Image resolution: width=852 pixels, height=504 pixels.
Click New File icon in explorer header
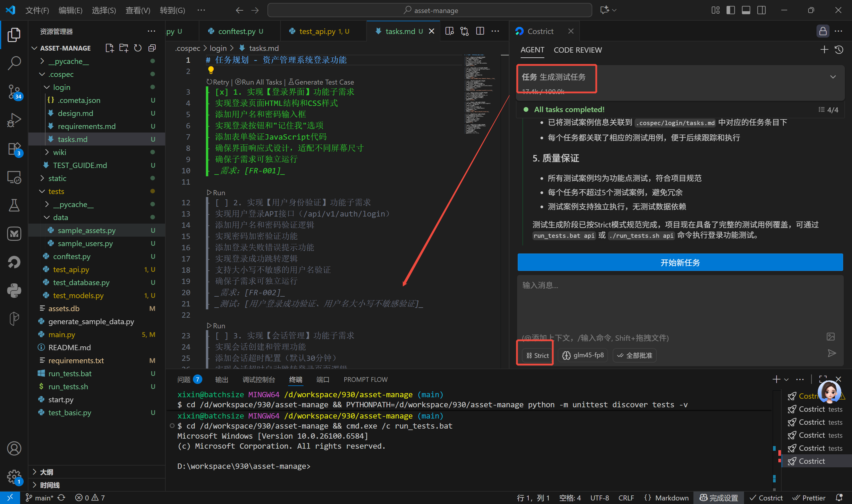(x=109, y=48)
